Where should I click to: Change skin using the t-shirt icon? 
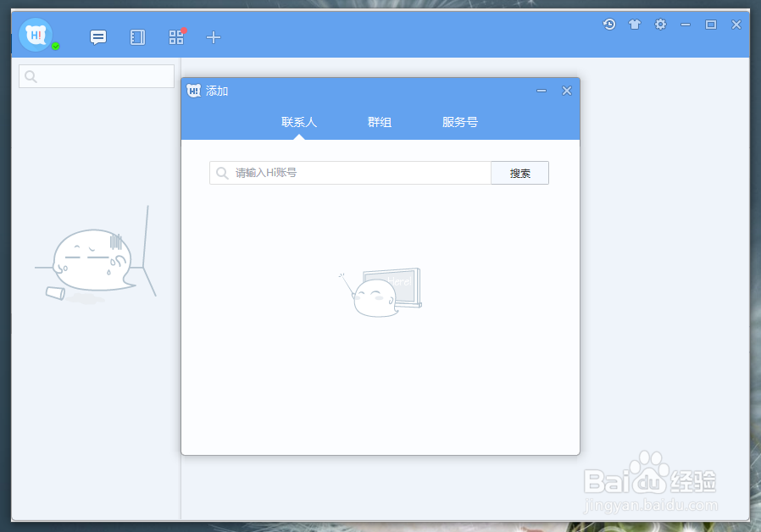pos(635,25)
